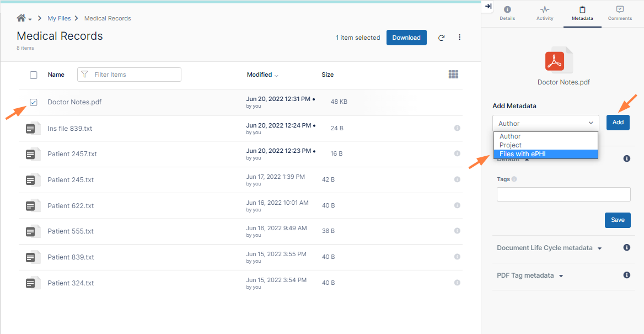644x334 pixels.
Task: Open the three-dot more options menu
Action: point(460,38)
